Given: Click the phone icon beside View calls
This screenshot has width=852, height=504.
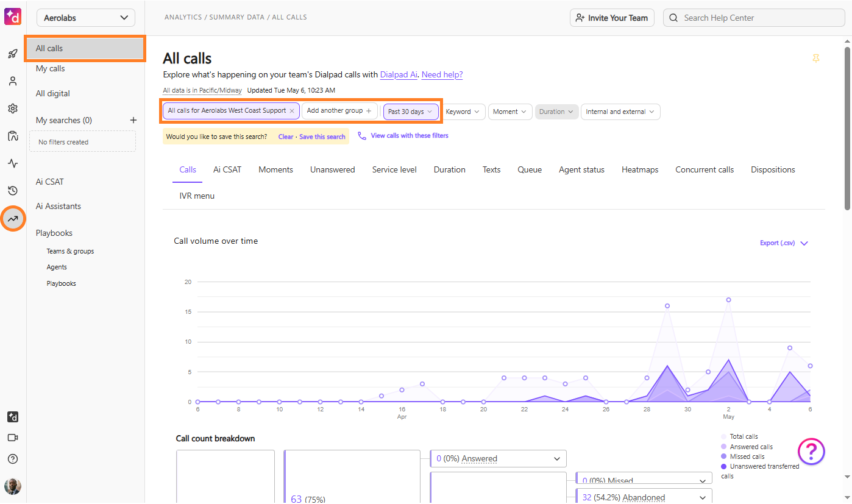Looking at the screenshot, I should (x=362, y=135).
